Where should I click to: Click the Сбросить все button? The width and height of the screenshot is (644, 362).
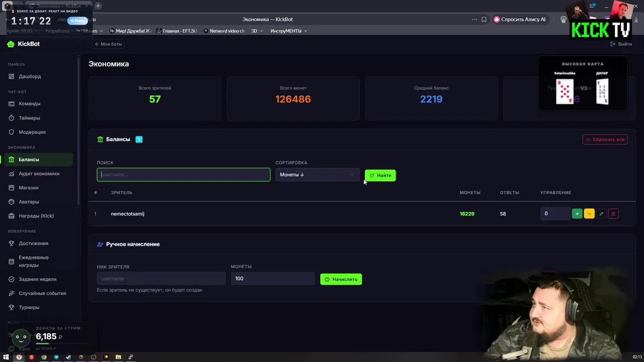(x=605, y=139)
